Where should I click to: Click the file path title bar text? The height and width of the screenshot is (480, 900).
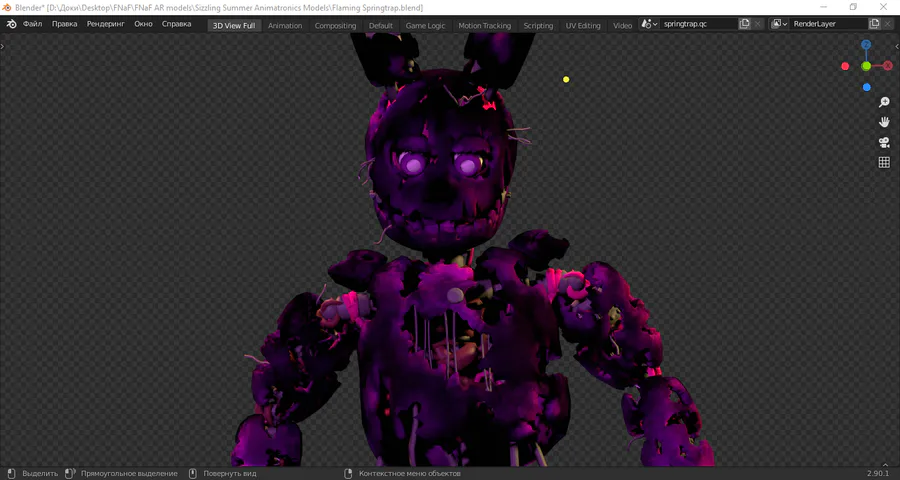pyautogui.click(x=219, y=7)
